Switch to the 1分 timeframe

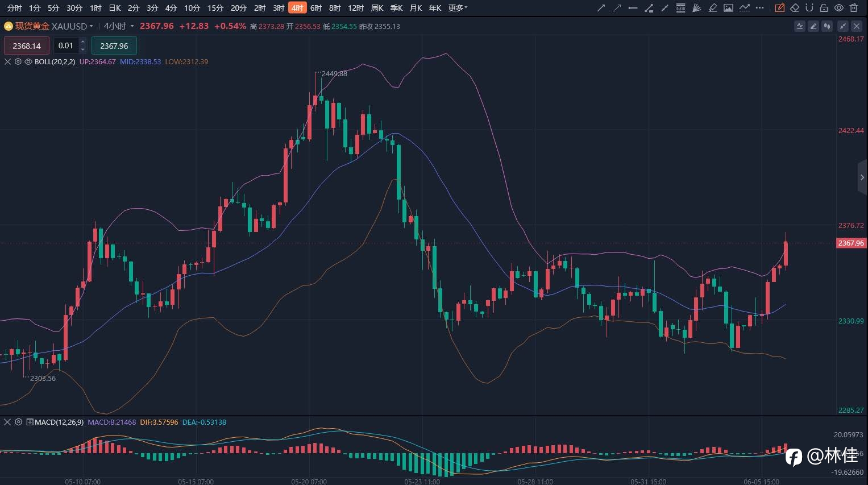tap(35, 8)
